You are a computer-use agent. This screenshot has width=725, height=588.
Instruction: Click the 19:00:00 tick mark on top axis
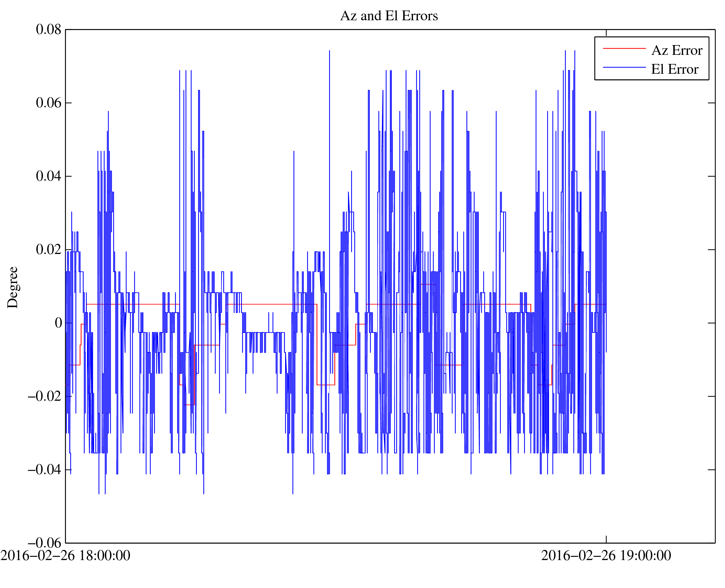[606, 33]
